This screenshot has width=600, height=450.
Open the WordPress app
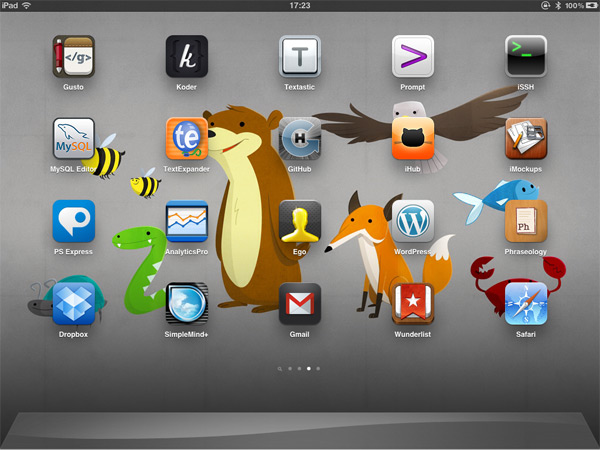[x=413, y=221]
